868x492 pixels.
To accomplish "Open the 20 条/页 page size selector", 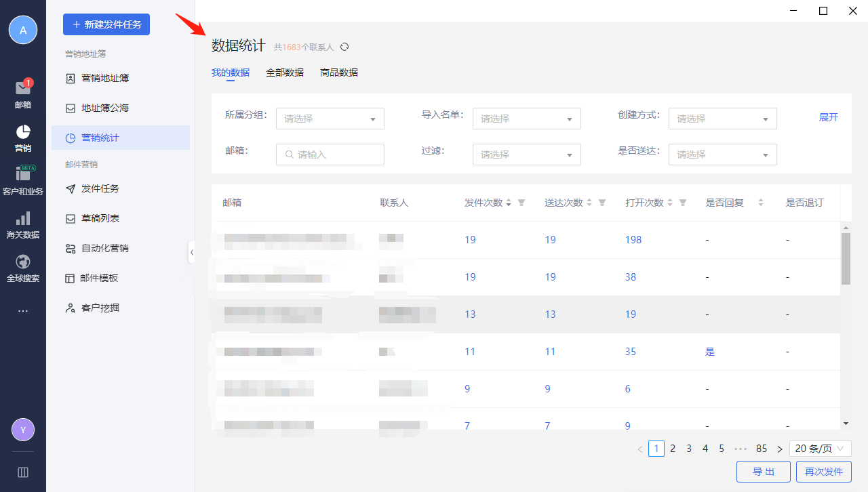I will (820, 449).
